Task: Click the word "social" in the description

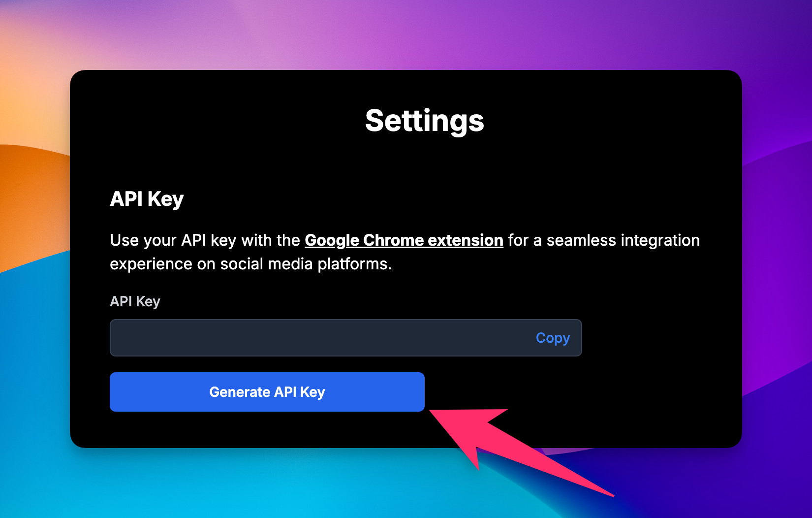Action: pos(242,264)
